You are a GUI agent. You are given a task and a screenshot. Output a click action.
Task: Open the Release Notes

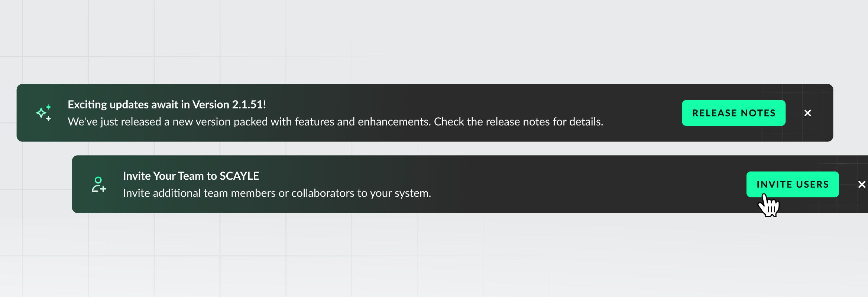point(733,113)
